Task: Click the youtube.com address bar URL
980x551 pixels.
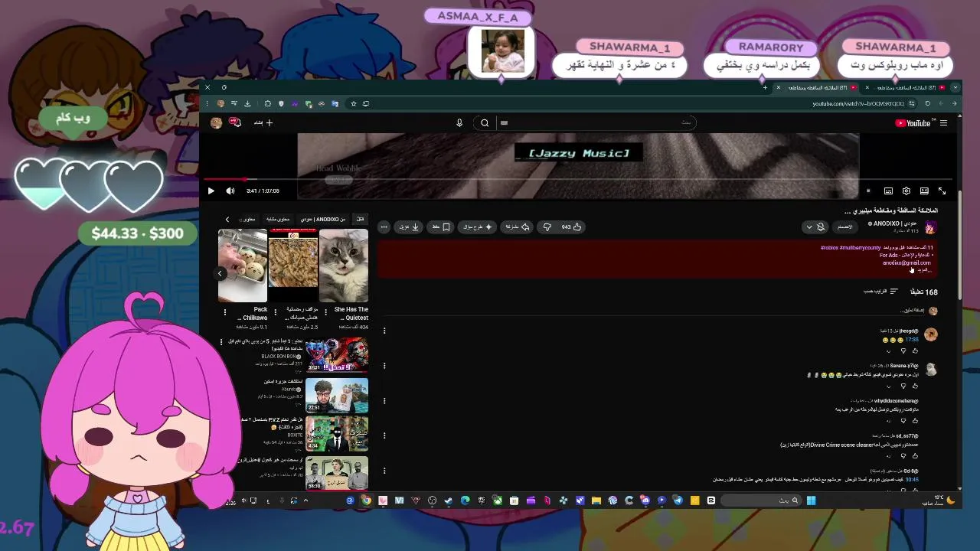Action: pos(858,103)
